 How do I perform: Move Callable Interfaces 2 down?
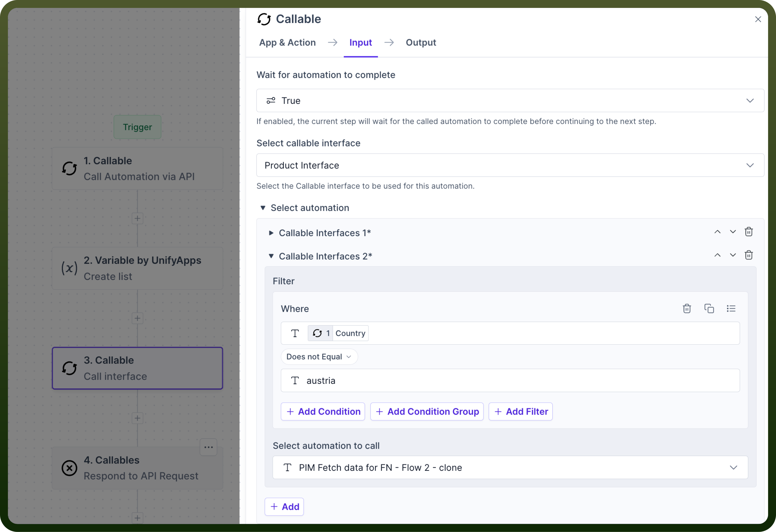coord(733,255)
